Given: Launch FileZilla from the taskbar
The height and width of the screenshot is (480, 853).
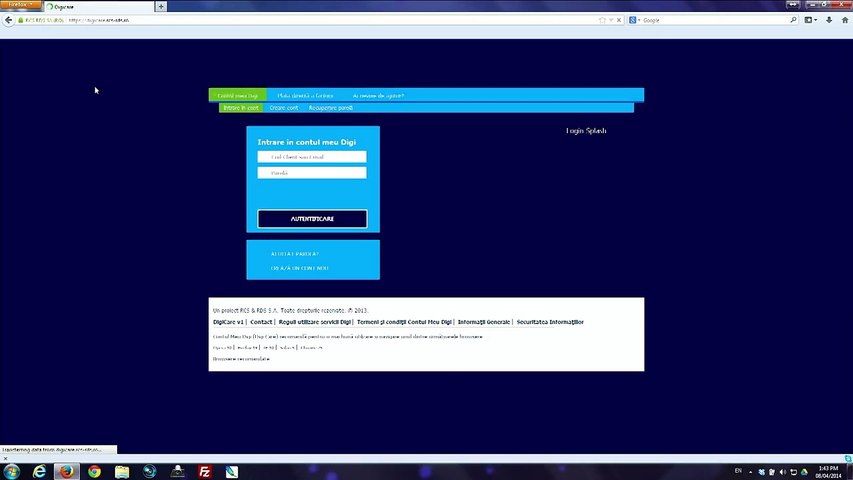Looking at the screenshot, I should 205,471.
